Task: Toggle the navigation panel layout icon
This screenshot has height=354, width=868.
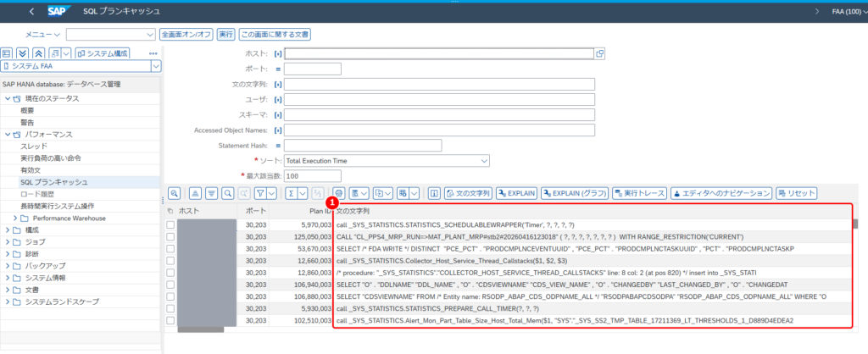Action: pyautogui.click(x=7, y=53)
